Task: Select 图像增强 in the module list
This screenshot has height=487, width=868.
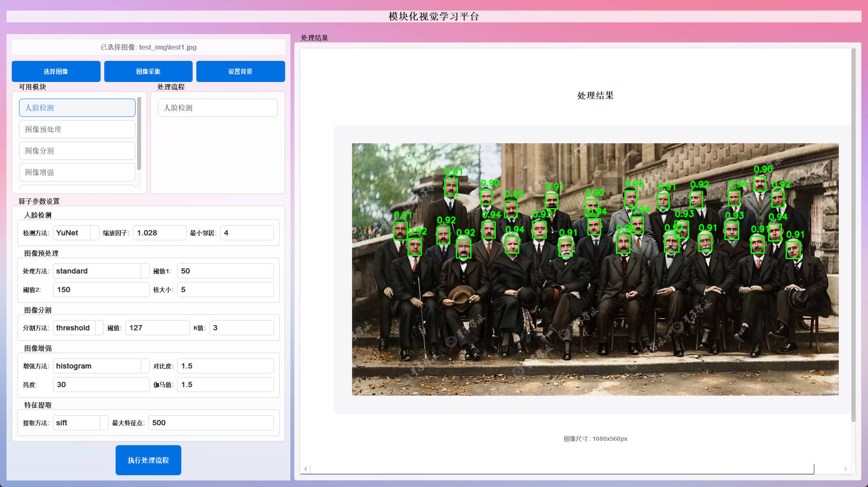Action: [77, 172]
